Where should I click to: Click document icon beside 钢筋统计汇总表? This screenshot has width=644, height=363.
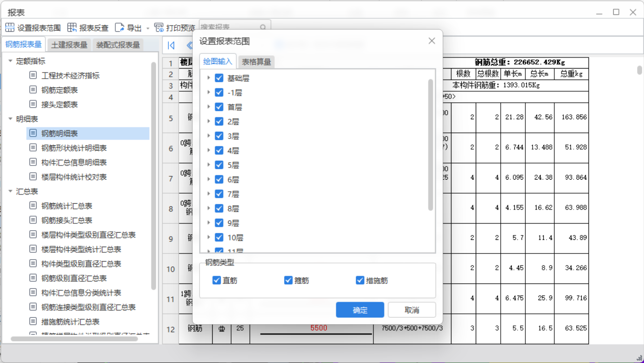click(33, 206)
